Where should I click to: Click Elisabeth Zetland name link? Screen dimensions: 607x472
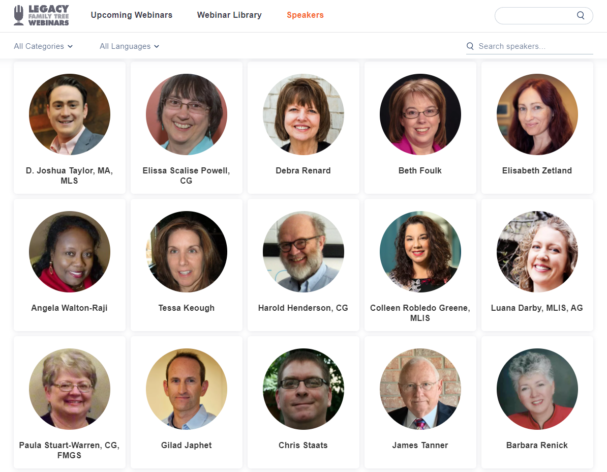pos(537,171)
